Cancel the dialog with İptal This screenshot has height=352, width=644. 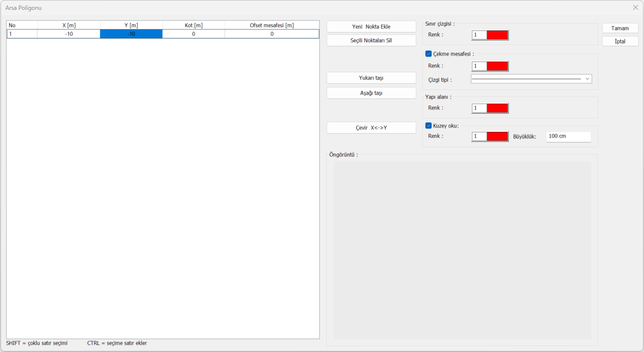coord(620,41)
